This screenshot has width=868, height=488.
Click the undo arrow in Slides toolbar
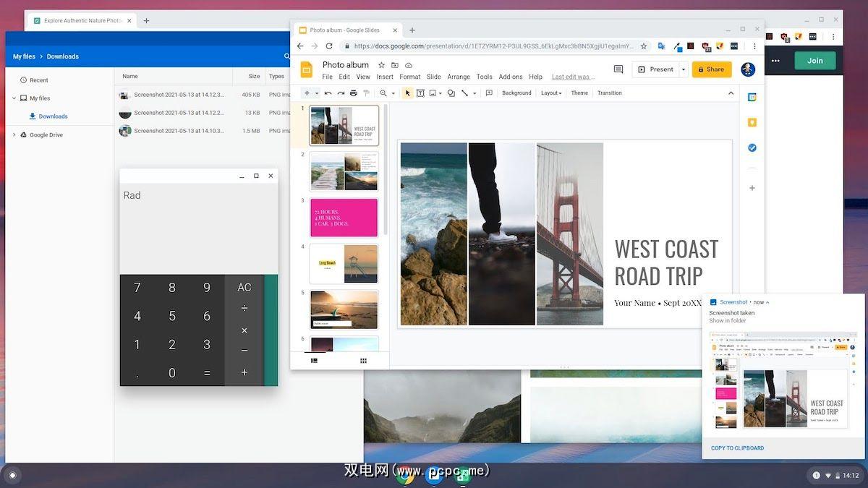click(x=328, y=93)
